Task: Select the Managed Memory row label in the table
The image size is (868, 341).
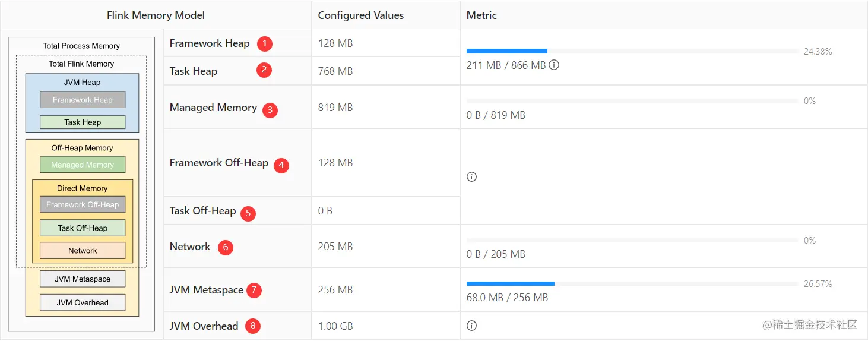Action: click(213, 108)
